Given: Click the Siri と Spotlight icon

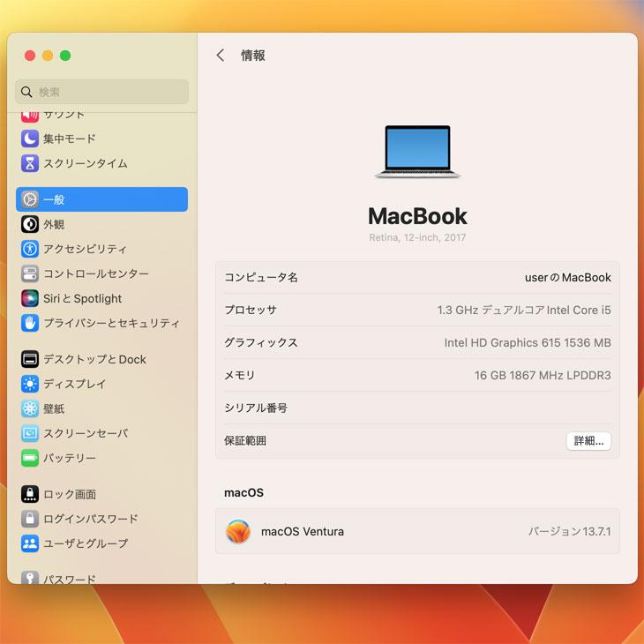Looking at the screenshot, I should 30,298.
